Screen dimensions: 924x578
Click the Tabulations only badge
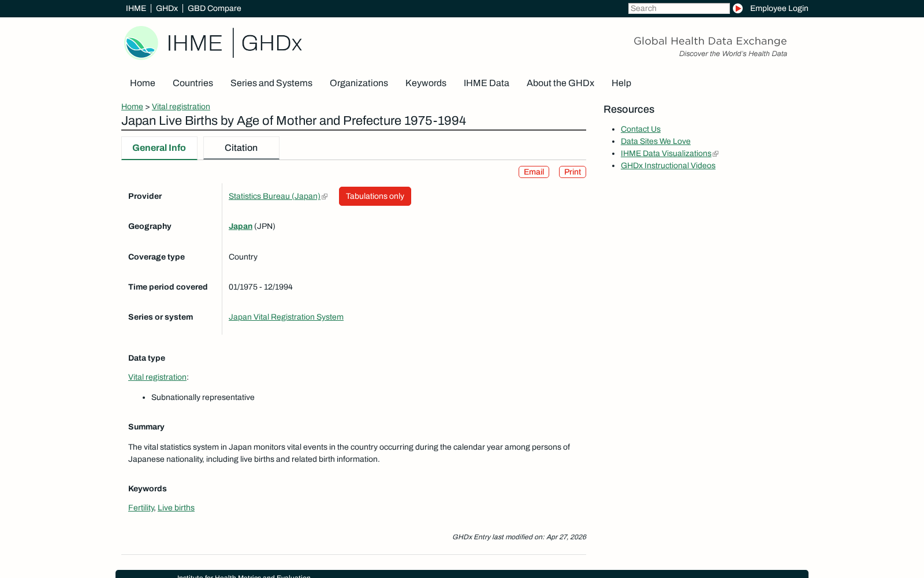pos(375,196)
